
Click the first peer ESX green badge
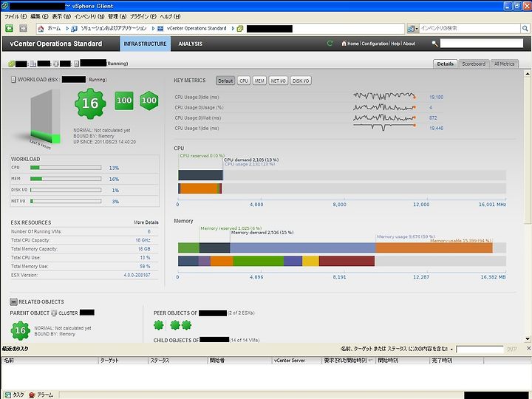click(158, 325)
